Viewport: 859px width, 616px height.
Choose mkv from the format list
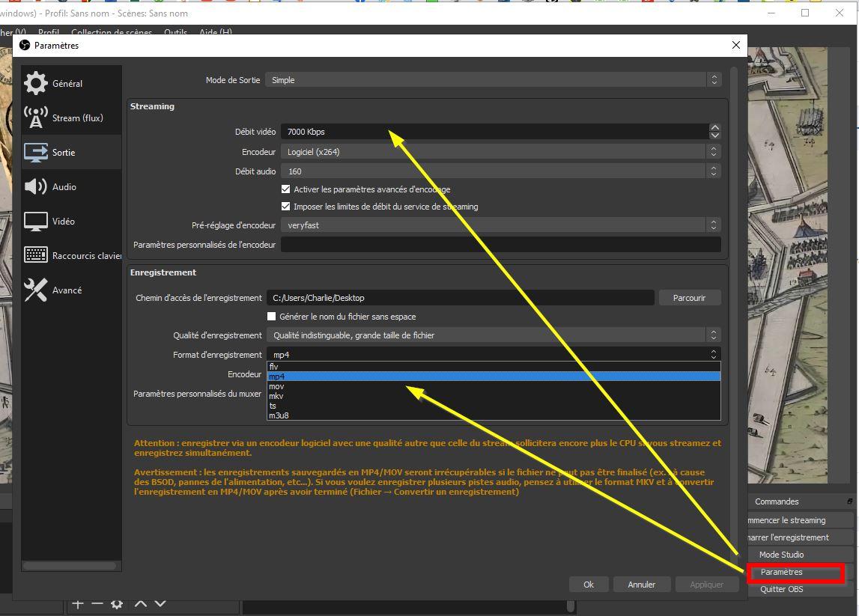276,396
